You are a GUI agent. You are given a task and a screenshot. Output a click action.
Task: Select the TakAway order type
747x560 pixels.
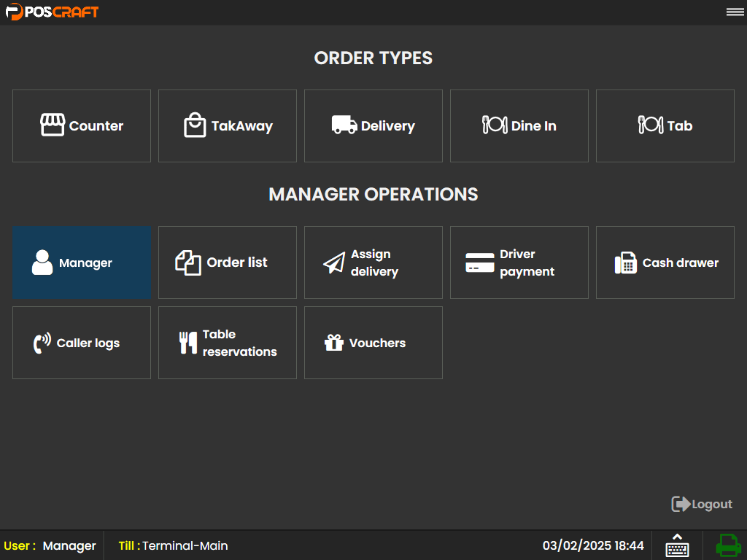pos(228,125)
